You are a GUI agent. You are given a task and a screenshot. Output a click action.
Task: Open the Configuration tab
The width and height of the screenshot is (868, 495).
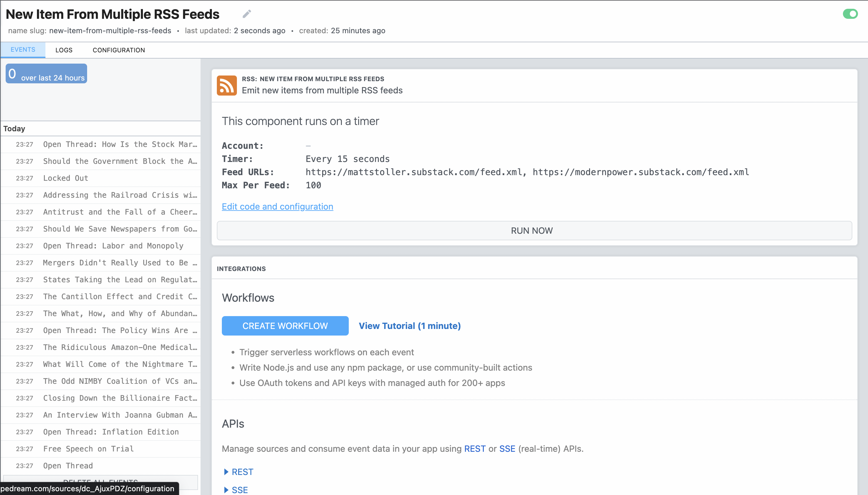click(119, 50)
